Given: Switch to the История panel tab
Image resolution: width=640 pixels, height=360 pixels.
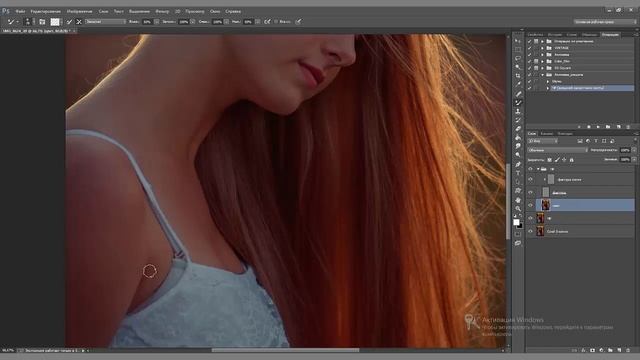Looking at the screenshot, I should point(555,35).
